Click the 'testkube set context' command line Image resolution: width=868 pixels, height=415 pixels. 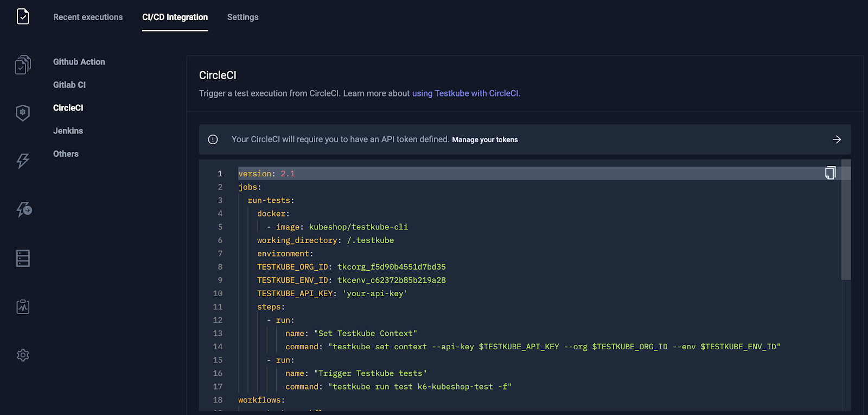click(533, 347)
